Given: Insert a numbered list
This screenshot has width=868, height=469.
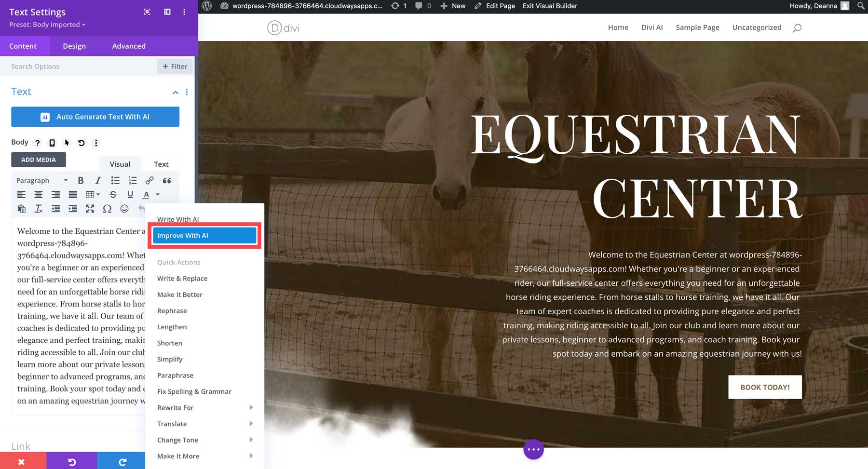Looking at the screenshot, I should (x=133, y=180).
